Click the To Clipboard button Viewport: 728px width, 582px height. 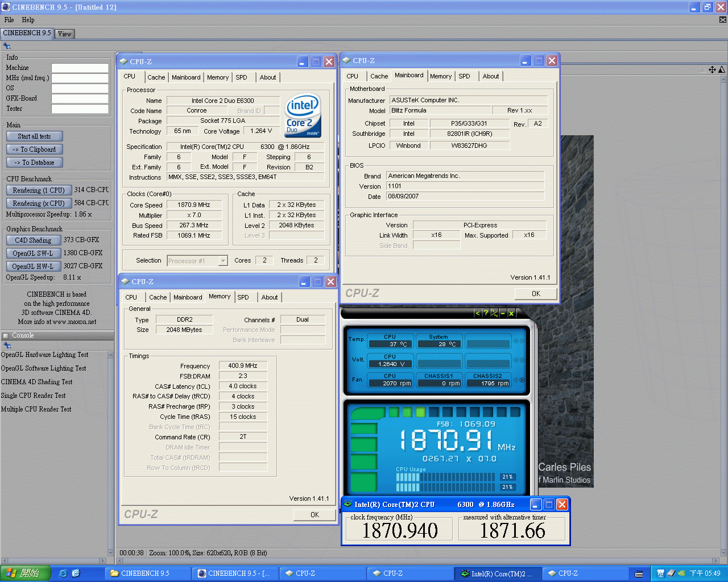[x=35, y=149]
